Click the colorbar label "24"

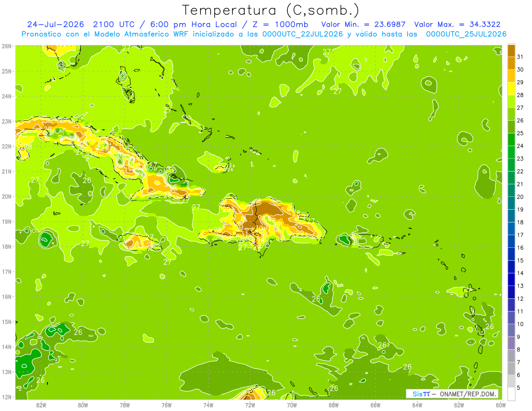point(520,146)
